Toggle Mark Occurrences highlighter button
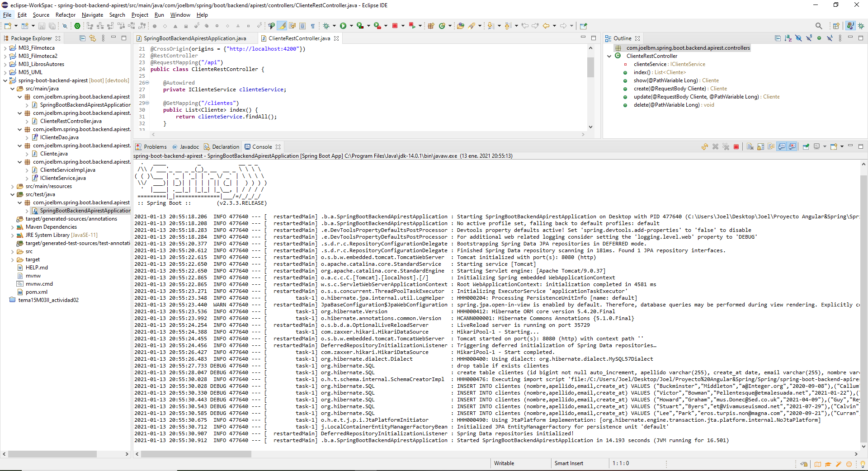This screenshot has width=868, height=471. pyautogui.click(x=282, y=26)
